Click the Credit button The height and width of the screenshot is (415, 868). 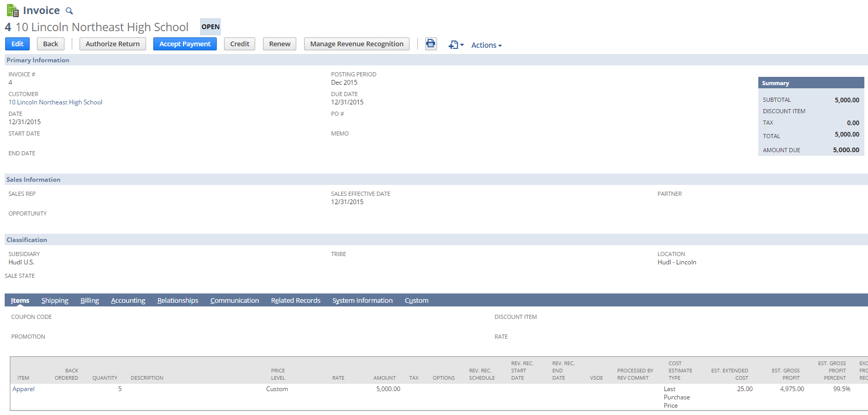tap(240, 44)
